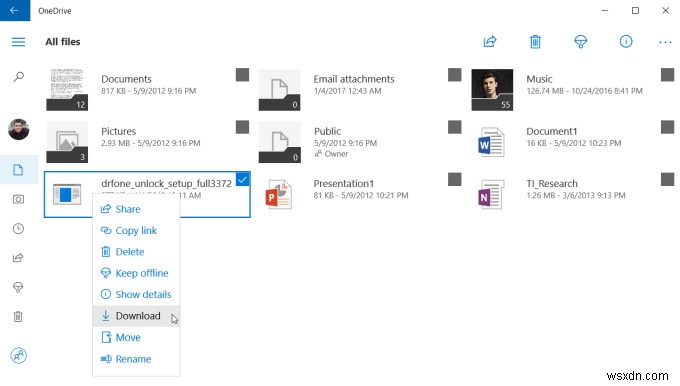Click the Pictures folder name
This screenshot has width=680, height=386.
(118, 131)
